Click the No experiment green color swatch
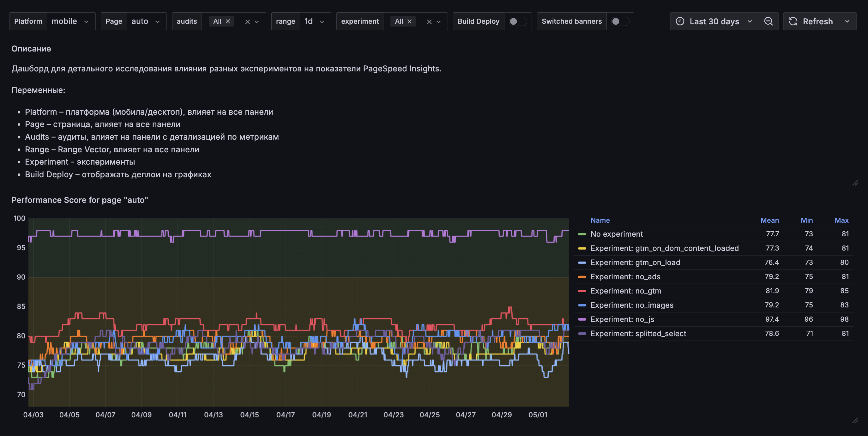 [x=582, y=234]
